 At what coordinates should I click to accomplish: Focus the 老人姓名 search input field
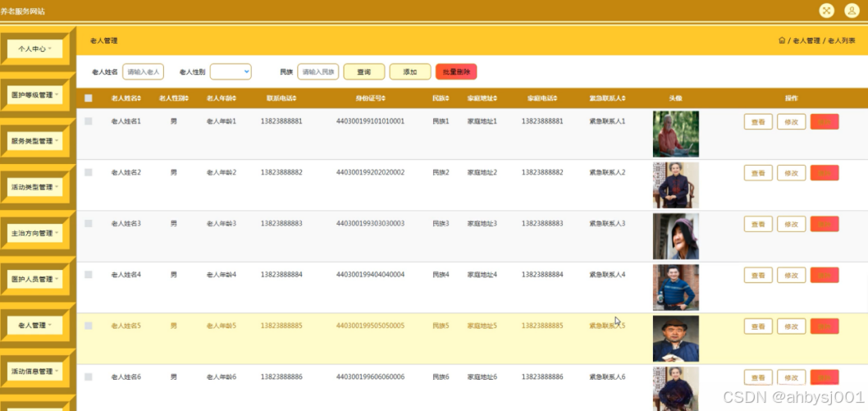143,72
